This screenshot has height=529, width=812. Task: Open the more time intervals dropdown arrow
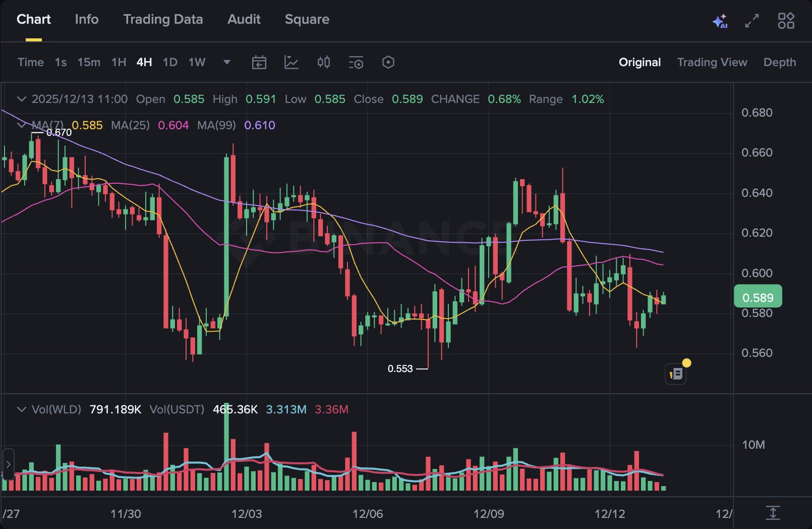pyautogui.click(x=227, y=62)
